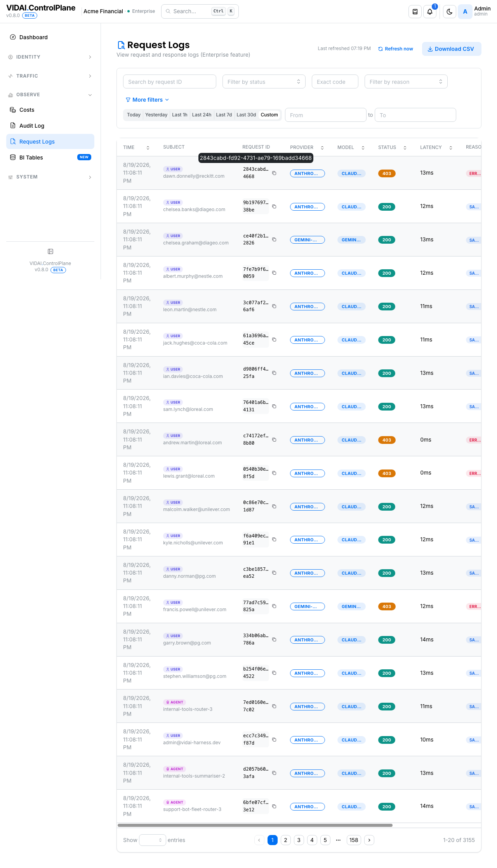The image size is (497, 868).
Task: Expand System sidebar section
Action: [50, 177]
